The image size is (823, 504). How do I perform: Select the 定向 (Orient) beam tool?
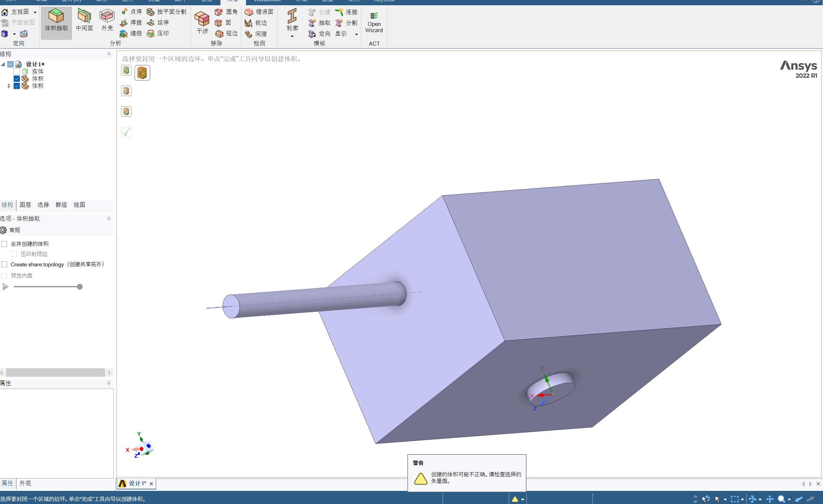point(319,34)
